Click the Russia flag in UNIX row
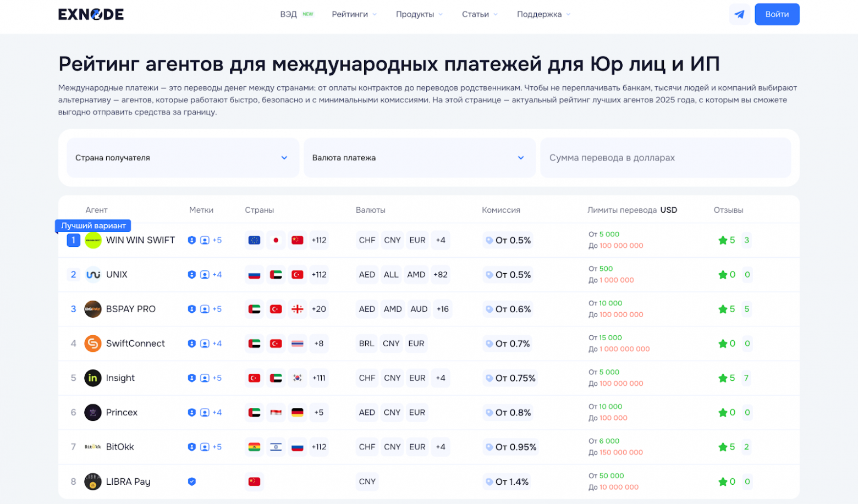This screenshot has height=504, width=858. [x=254, y=275]
